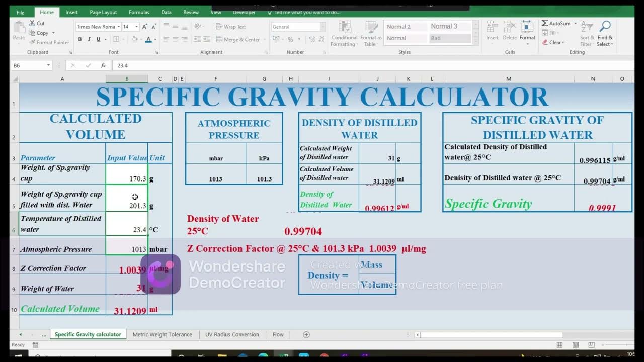Toggle Wrap Text
This screenshot has width=644, height=362.
click(x=231, y=27)
